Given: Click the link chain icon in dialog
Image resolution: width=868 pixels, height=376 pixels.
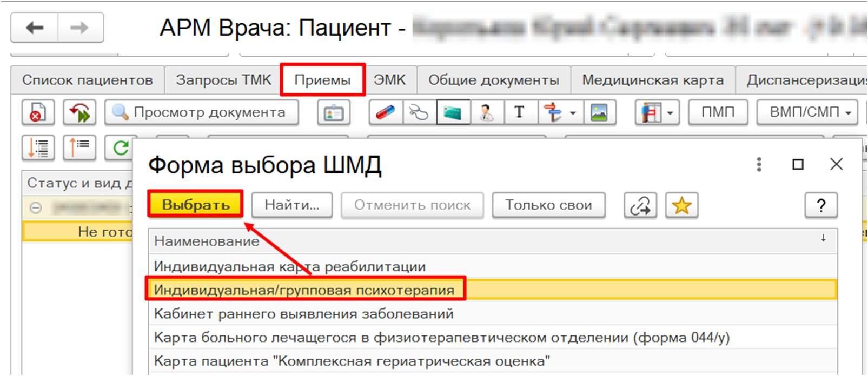Looking at the screenshot, I should [640, 205].
